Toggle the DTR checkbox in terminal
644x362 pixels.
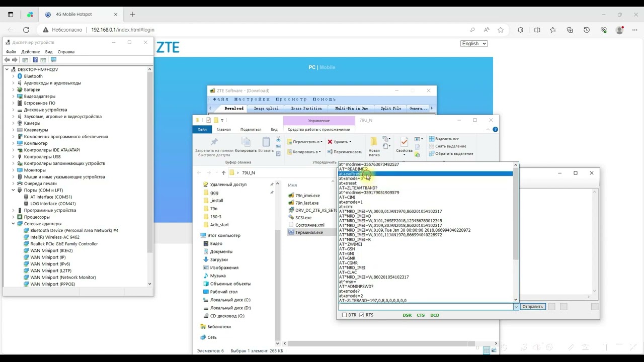click(x=345, y=315)
